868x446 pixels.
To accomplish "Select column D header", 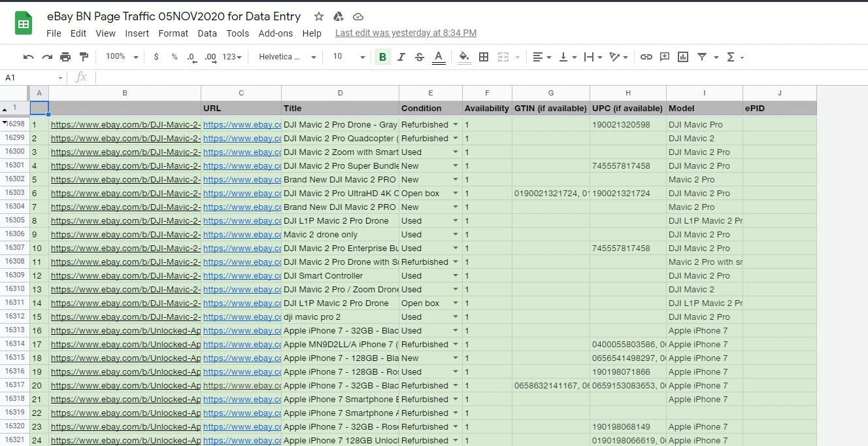I will (340, 93).
